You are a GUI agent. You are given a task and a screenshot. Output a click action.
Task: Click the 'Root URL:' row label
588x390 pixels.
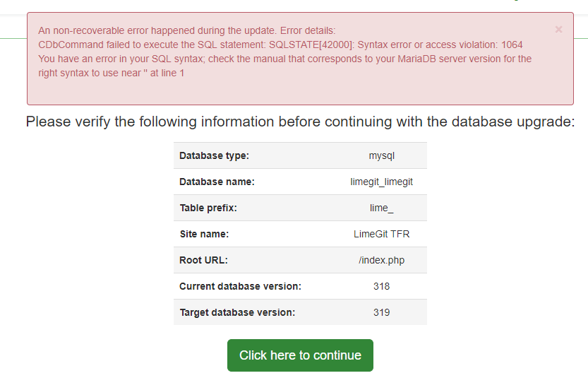[x=203, y=260]
